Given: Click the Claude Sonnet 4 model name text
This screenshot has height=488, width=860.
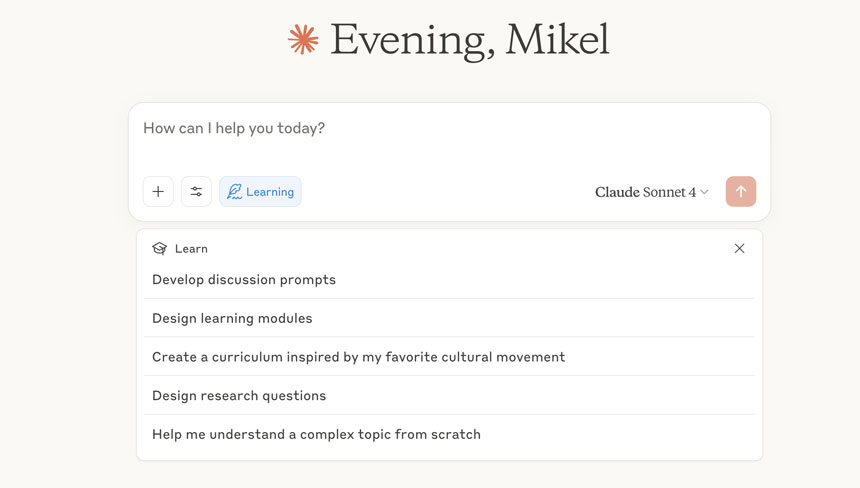Looking at the screenshot, I should [x=645, y=192].
